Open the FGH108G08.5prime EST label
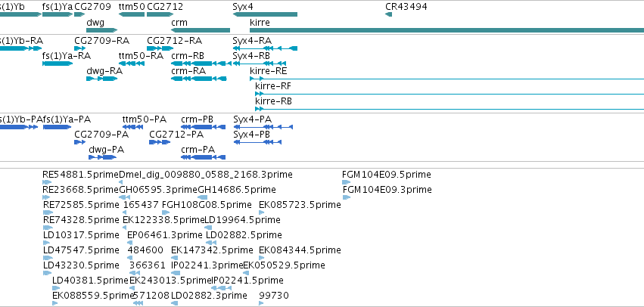The height and width of the screenshot is (307, 644). (207, 204)
